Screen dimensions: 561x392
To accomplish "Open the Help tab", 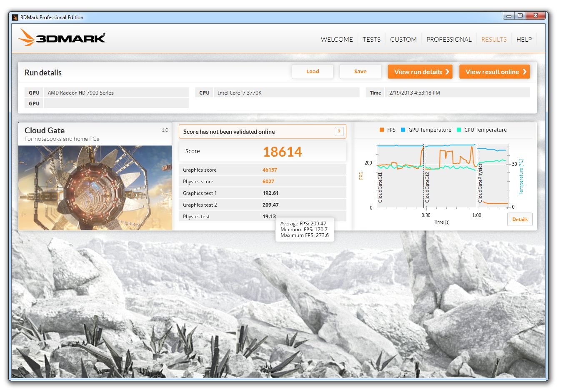I will click(x=524, y=39).
